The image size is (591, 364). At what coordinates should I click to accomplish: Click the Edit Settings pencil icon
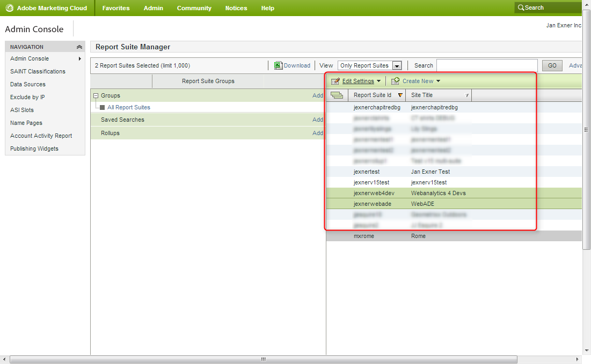pos(335,81)
